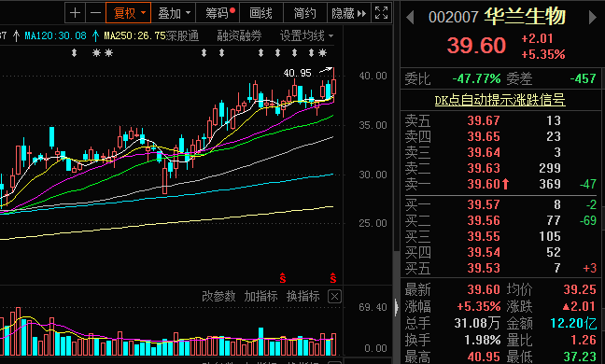Expand 设置均线 dropdown
The width and height of the screenshot is (605, 364).
(307, 35)
